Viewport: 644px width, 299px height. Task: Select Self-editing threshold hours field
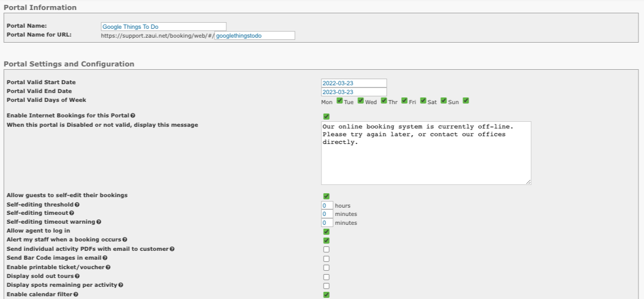(x=327, y=205)
